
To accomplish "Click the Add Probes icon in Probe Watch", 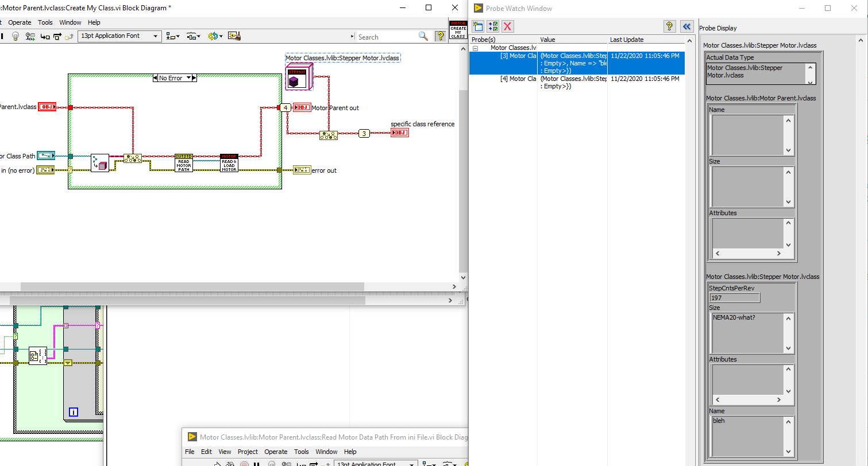I will coord(492,26).
